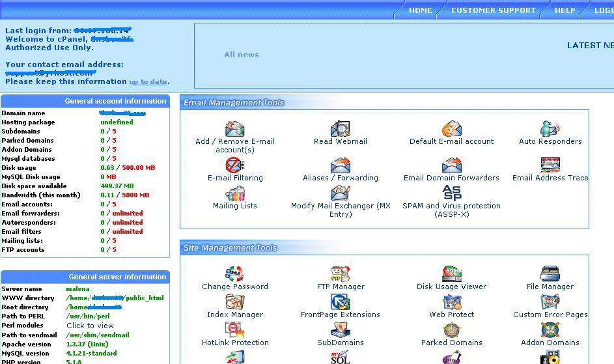Click the 'FTP accounts' row label
614x364 pixels.
tap(23, 250)
